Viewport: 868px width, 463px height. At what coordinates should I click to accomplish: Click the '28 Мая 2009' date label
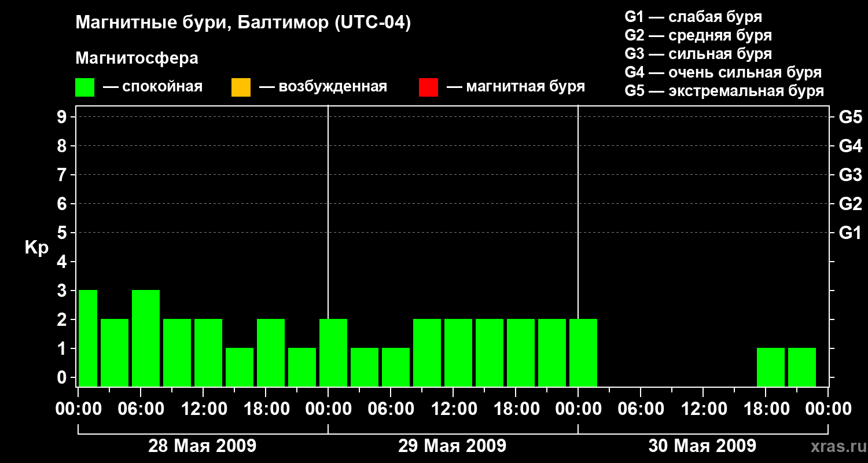coord(203,446)
